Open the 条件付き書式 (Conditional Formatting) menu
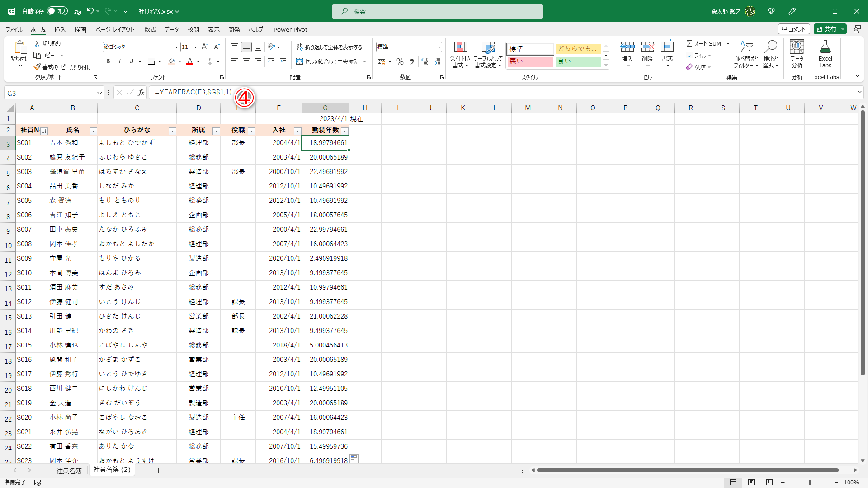 coord(461,54)
